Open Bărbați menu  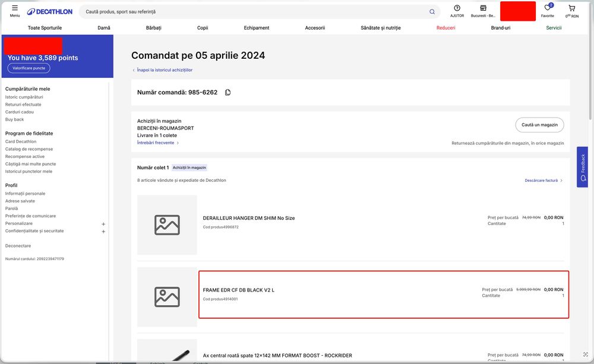tap(153, 28)
